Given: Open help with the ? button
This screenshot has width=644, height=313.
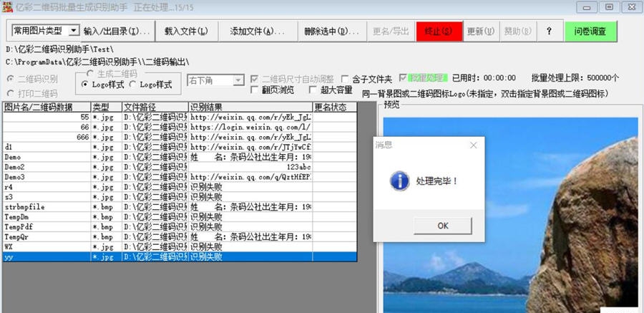Looking at the screenshot, I should [549, 32].
